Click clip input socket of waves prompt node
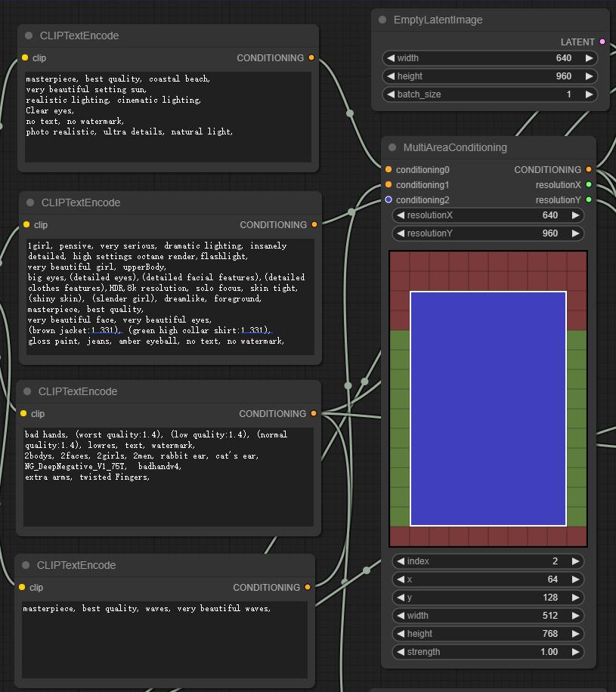 click(22, 587)
